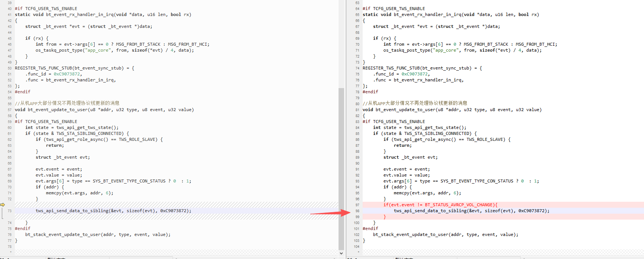This screenshot has height=259, width=644.
Task: Click the closing brace on red line 99
Action: click(x=385, y=217)
